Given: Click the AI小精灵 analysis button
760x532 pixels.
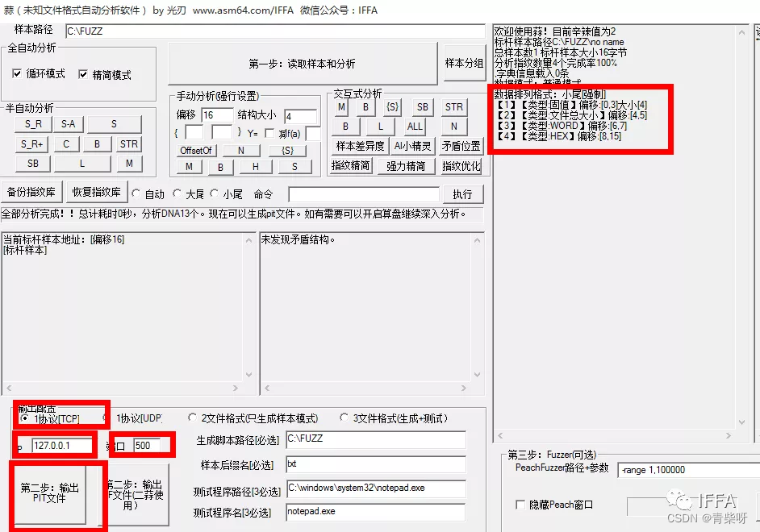Looking at the screenshot, I should click(x=413, y=146).
